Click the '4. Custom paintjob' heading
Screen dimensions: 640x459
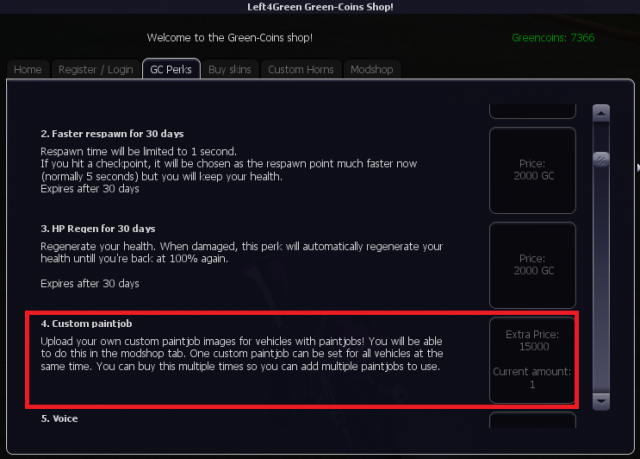[x=86, y=324]
